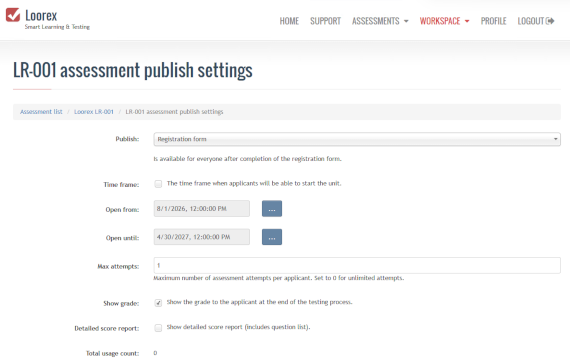Enable the Time frame checkbox
The image size is (570, 360).
(x=158, y=184)
